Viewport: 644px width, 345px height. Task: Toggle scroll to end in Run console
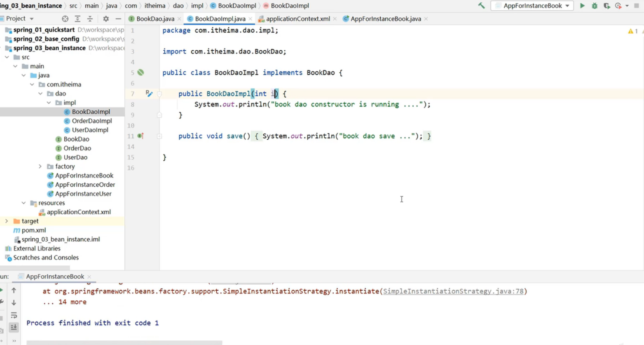[x=14, y=327]
